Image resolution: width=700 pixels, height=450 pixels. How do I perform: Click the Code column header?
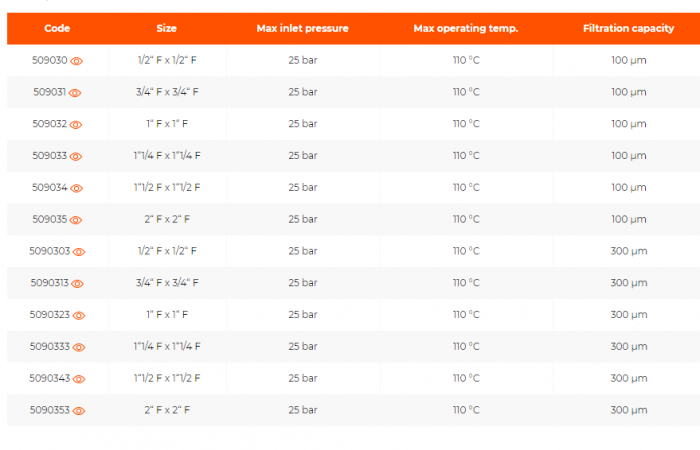pyautogui.click(x=57, y=28)
